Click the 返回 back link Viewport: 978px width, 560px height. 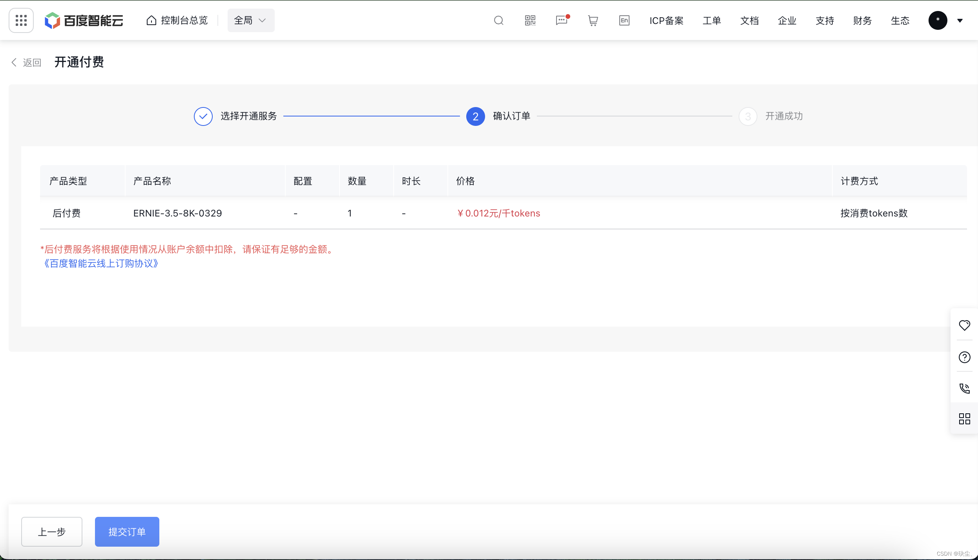tap(26, 62)
